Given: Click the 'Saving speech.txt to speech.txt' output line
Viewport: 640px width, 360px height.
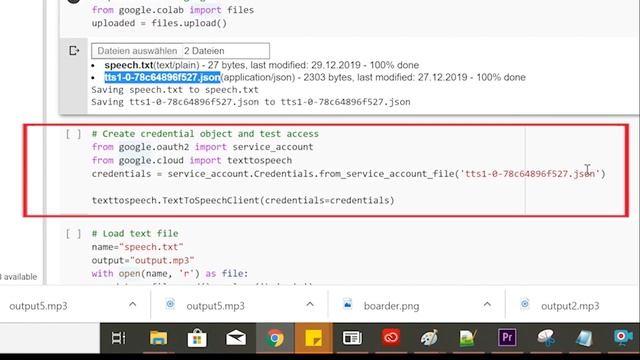Looking at the screenshot, I should (175, 90).
